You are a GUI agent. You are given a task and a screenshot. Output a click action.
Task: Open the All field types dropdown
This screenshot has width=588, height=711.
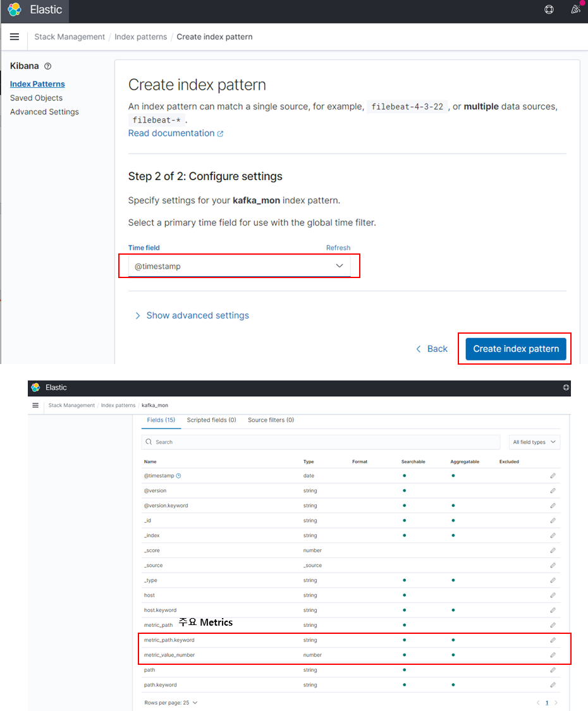(534, 442)
